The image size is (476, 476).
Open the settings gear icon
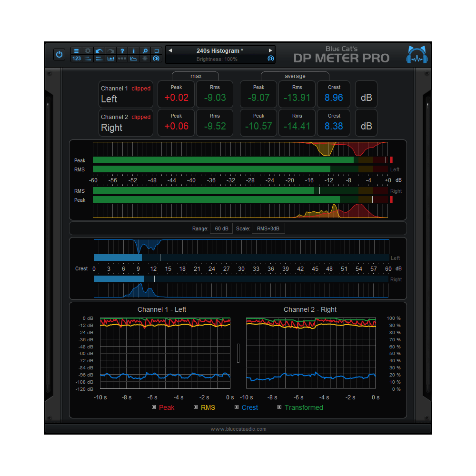click(x=88, y=51)
